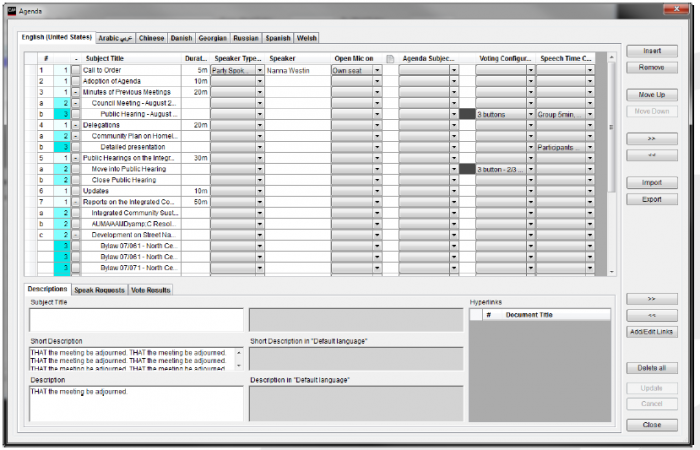Click the << button above Import
Screen dimensions: 700x450
(x=651, y=156)
